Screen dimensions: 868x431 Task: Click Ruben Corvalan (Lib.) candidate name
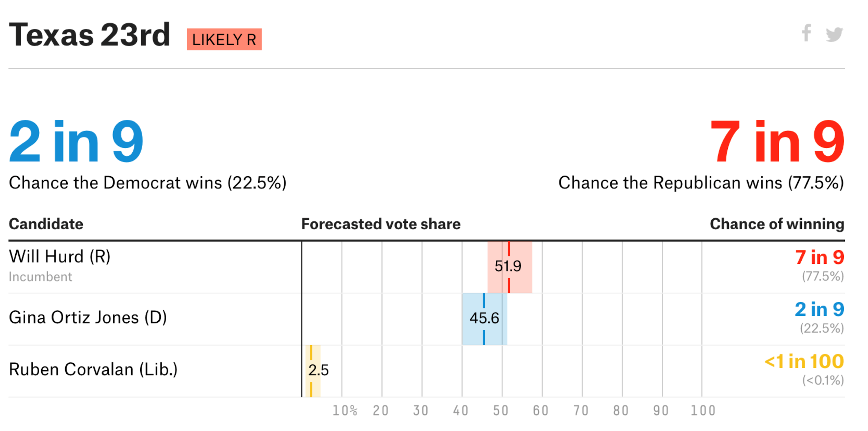pos(93,369)
